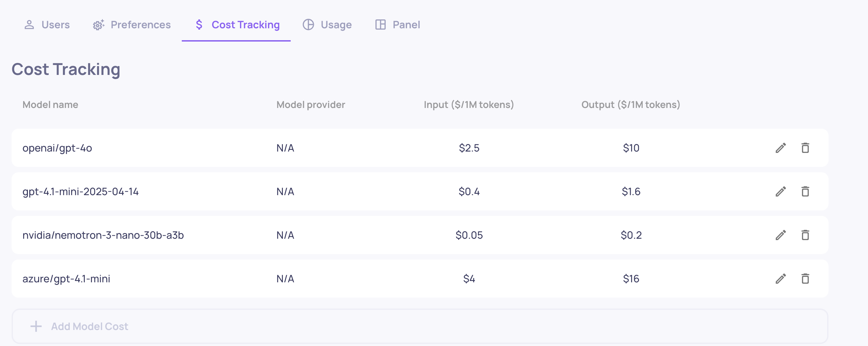This screenshot has width=868, height=346.
Task: Click the Add Model Cost button
Action: pyautogui.click(x=89, y=326)
